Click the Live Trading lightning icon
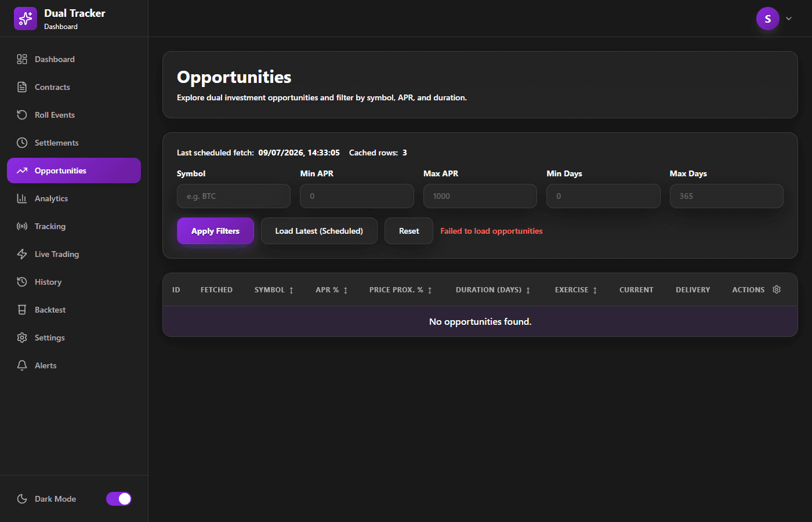 [x=22, y=254]
